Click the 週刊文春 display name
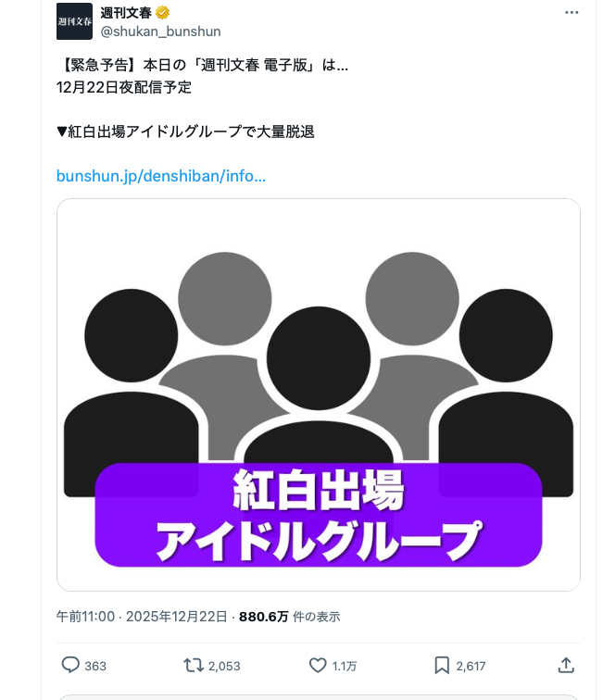603x700 pixels. (x=126, y=13)
